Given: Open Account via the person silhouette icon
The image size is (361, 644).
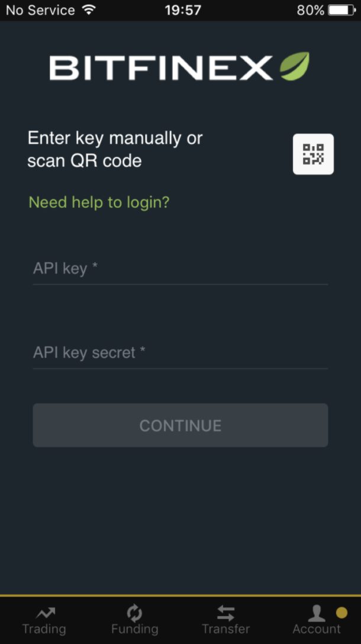Looking at the screenshot, I should [316, 613].
